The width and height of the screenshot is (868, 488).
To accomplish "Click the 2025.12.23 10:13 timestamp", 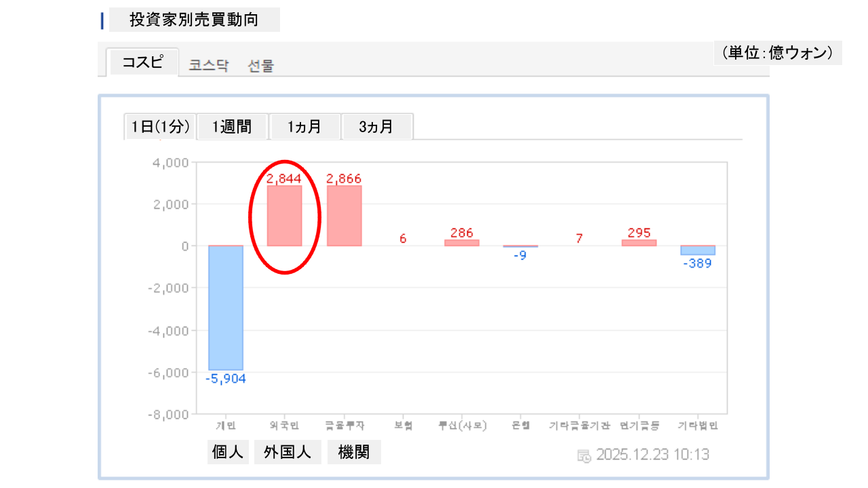I will pyautogui.click(x=652, y=455).
